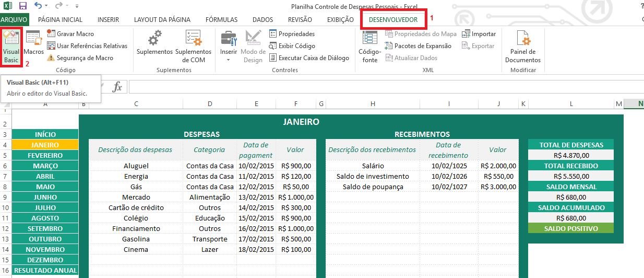
Task: Switch to the FÓRMULAS ribbon tab
Action: tap(221, 20)
